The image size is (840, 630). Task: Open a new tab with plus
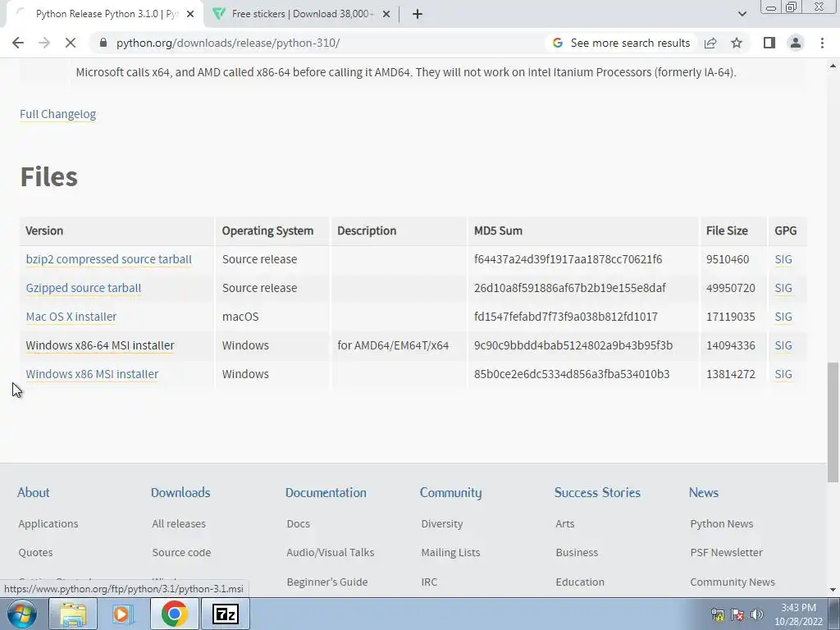click(418, 14)
